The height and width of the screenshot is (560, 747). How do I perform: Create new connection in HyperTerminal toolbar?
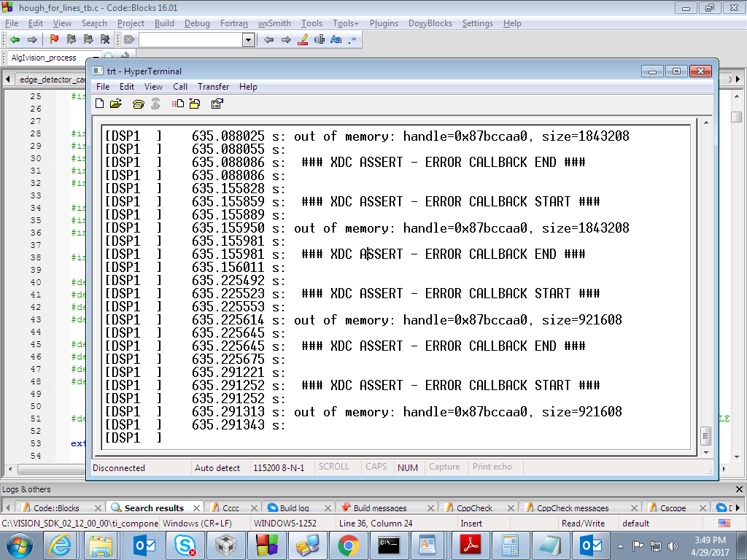tap(99, 104)
